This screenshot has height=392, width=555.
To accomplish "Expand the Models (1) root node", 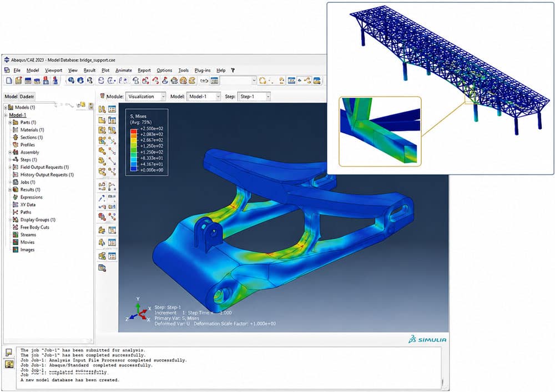I will click(x=6, y=107).
